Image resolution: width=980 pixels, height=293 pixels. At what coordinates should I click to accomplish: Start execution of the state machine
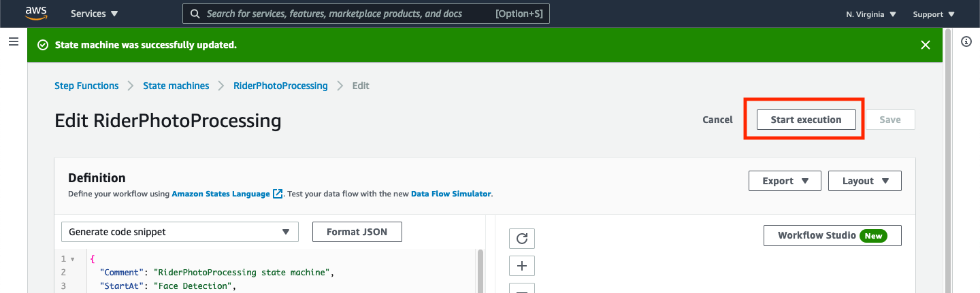[x=806, y=120]
